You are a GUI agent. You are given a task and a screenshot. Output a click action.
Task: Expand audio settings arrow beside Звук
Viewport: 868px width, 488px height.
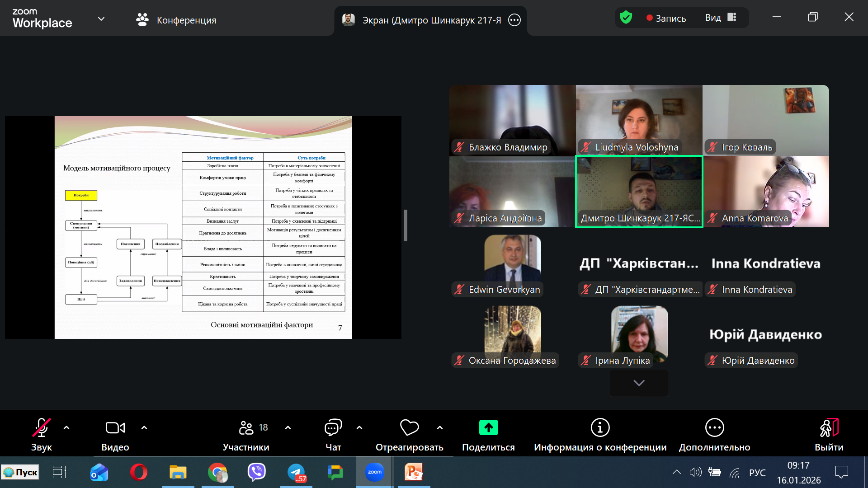(66, 427)
